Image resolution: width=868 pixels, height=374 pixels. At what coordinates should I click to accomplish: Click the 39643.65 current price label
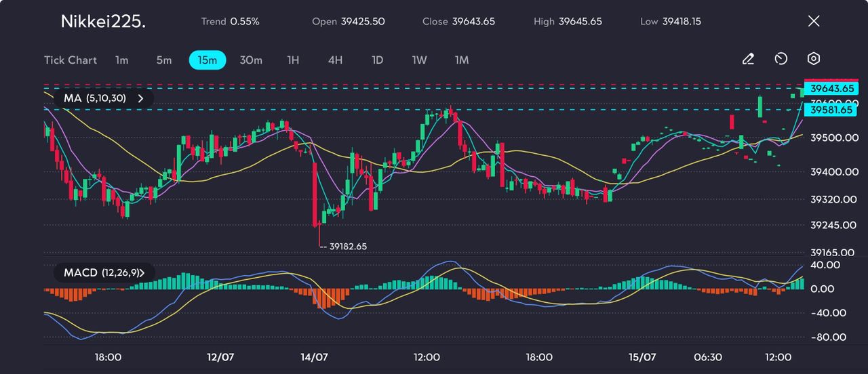[831, 89]
